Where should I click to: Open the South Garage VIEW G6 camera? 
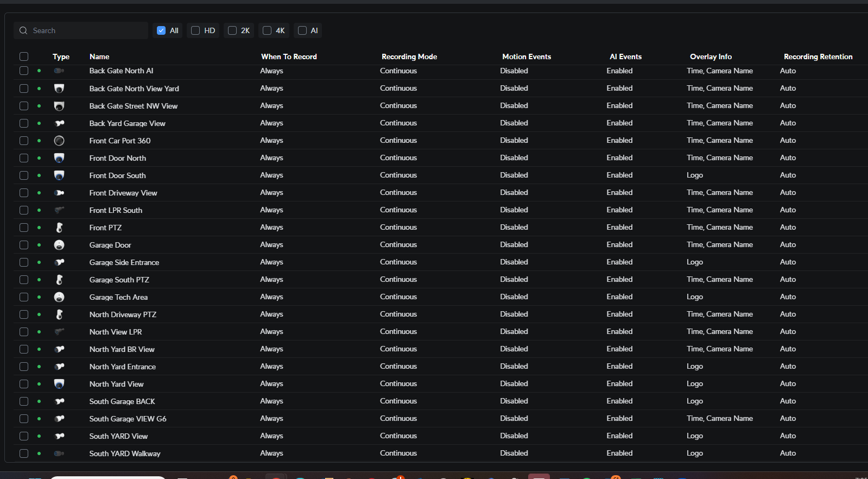[x=128, y=419]
